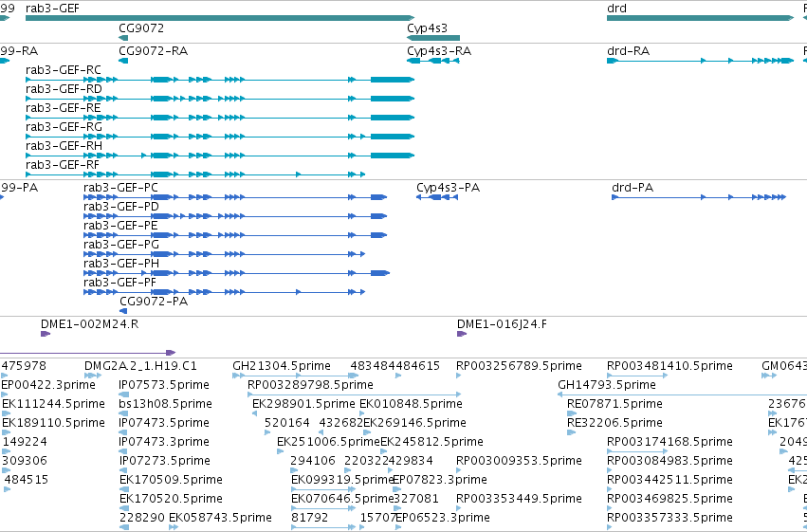Select EST EK298901.5prime
The image size is (807, 532).
(x=303, y=404)
